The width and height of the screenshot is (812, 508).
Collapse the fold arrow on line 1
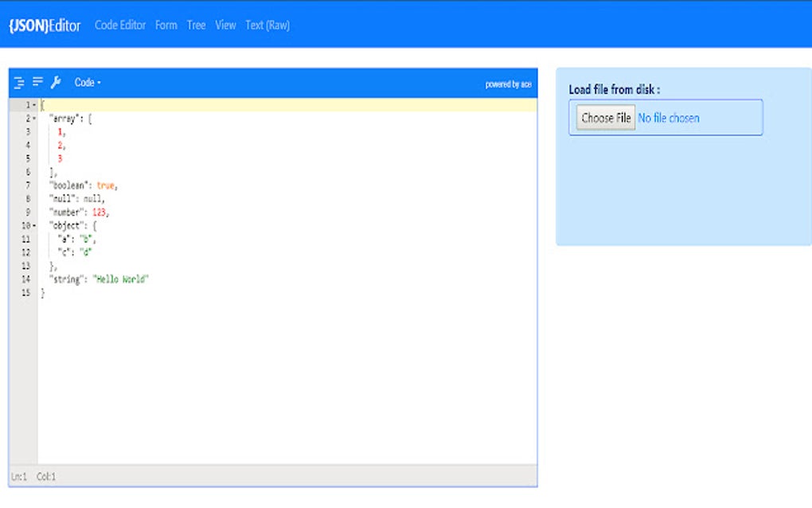point(34,105)
